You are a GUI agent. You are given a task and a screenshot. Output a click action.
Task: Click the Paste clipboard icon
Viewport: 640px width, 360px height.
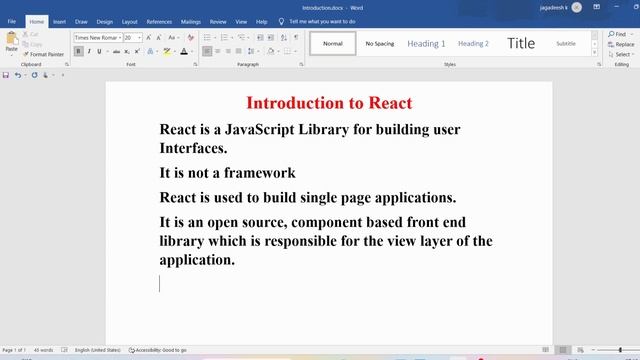tap(11, 39)
